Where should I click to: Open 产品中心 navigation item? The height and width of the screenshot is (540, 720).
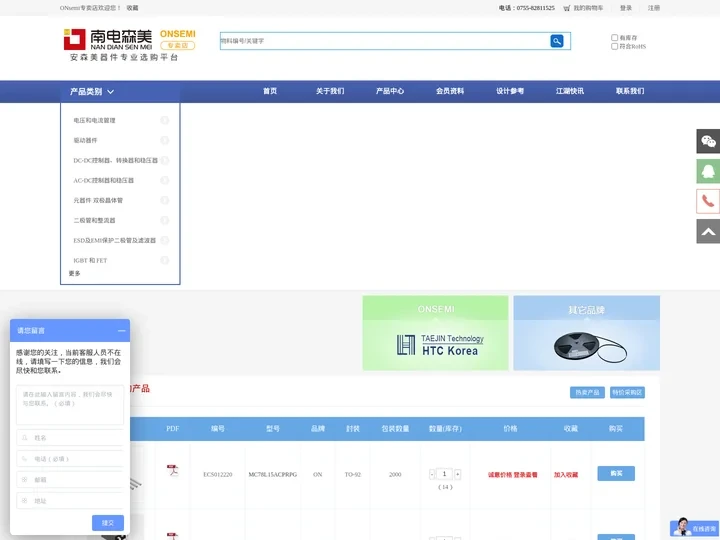pyautogui.click(x=390, y=91)
